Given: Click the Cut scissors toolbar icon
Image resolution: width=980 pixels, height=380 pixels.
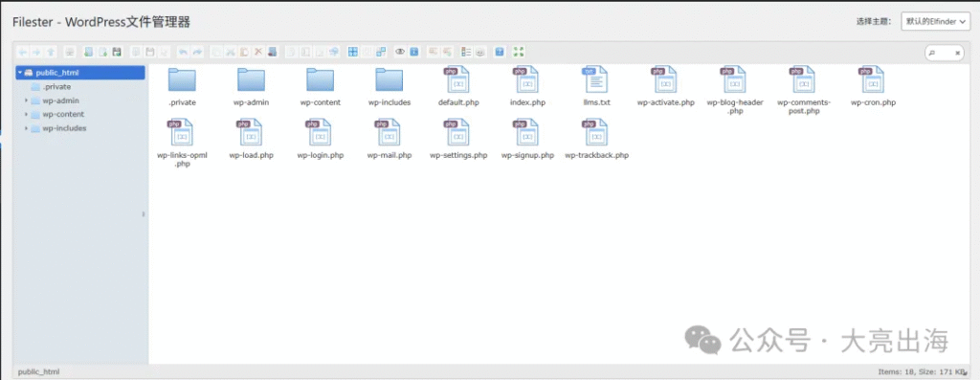Looking at the screenshot, I should coord(230,52).
